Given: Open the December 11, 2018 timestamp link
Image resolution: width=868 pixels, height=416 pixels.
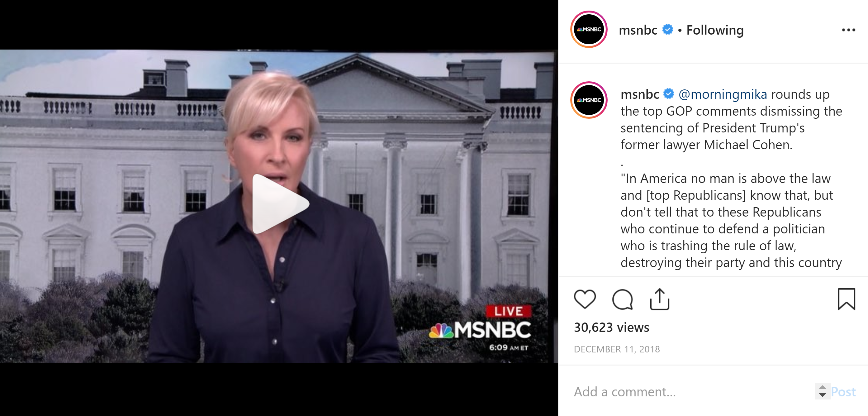Looking at the screenshot, I should 617,349.
